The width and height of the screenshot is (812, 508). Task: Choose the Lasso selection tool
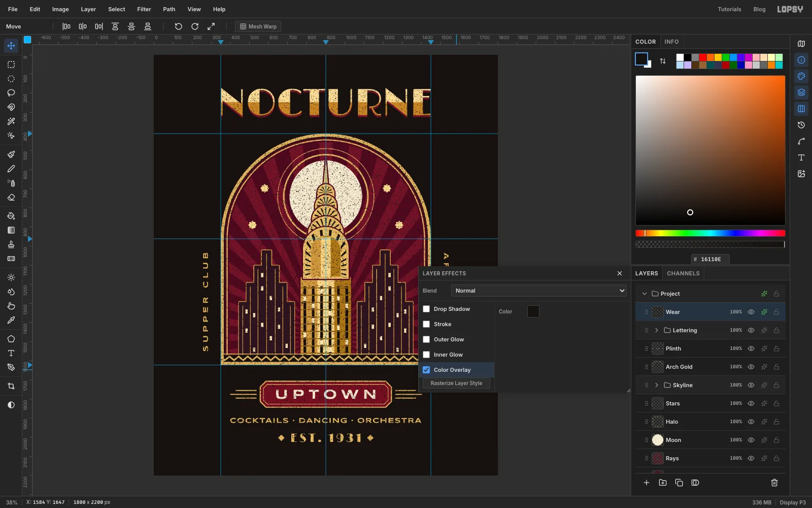point(11,93)
